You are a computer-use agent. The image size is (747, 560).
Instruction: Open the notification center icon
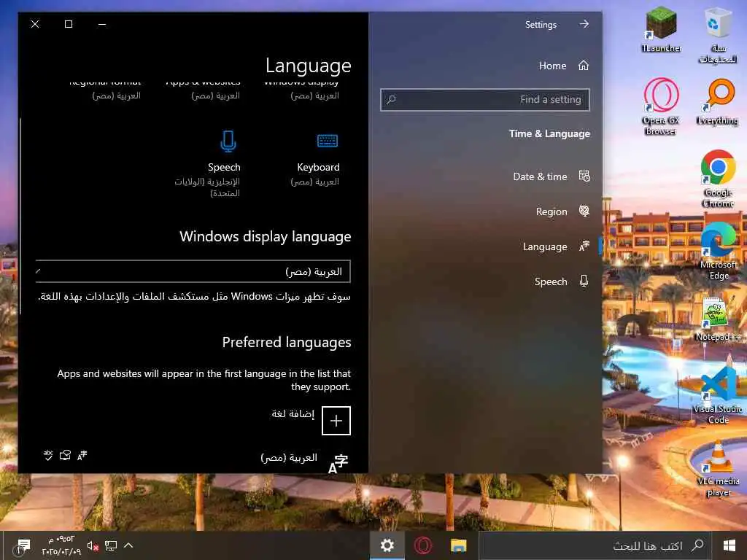pyautogui.click(x=23, y=545)
